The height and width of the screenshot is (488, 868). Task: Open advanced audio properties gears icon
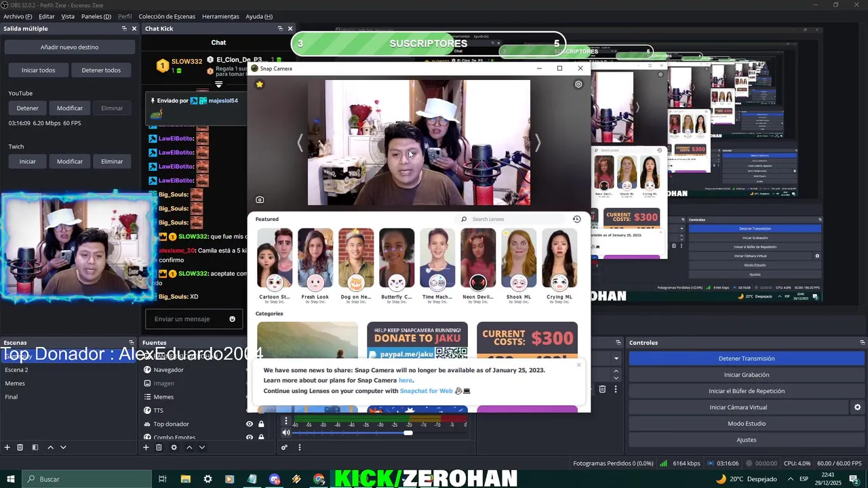click(x=285, y=447)
